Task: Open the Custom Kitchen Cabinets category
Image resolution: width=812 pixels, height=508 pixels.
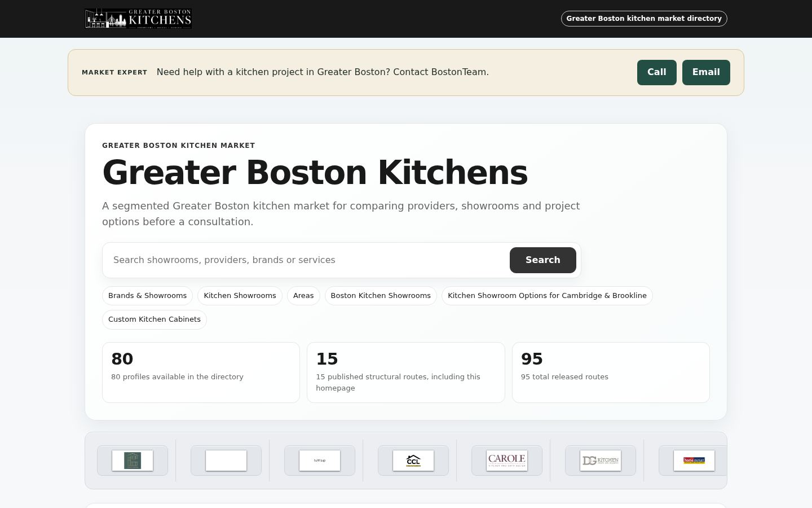Action: (155, 319)
